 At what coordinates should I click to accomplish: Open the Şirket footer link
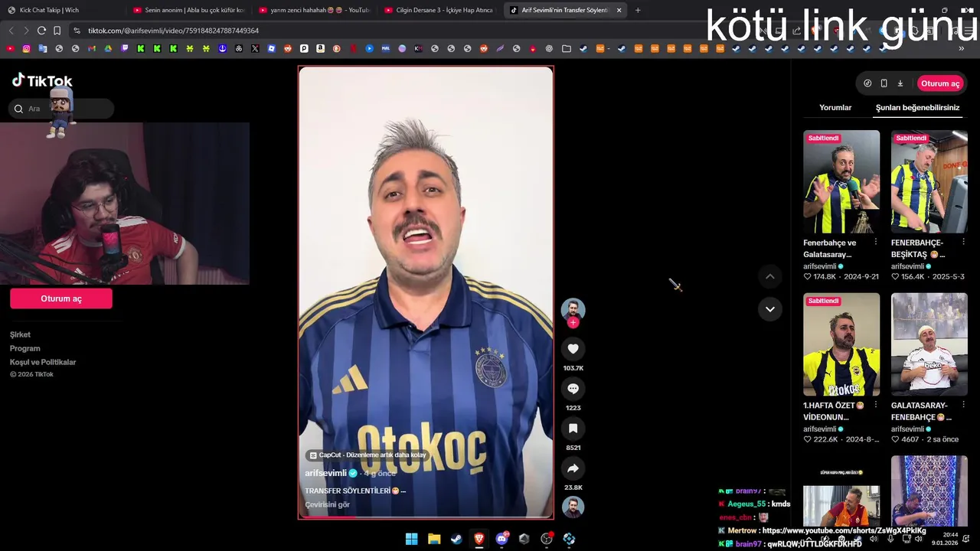pyautogui.click(x=20, y=334)
